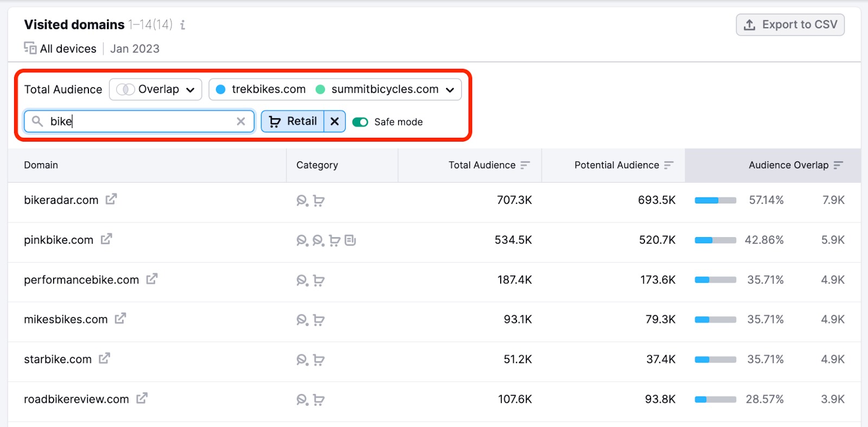Click roadbikereview.com cart category icon
The width and height of the screenshot is (868, 427).
click(319, 400)
